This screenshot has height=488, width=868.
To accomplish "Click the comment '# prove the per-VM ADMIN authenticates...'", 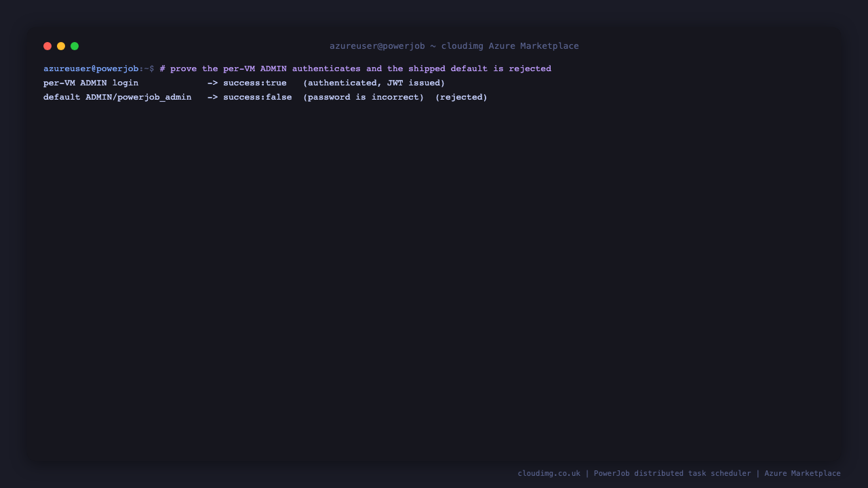I will 355,68.
